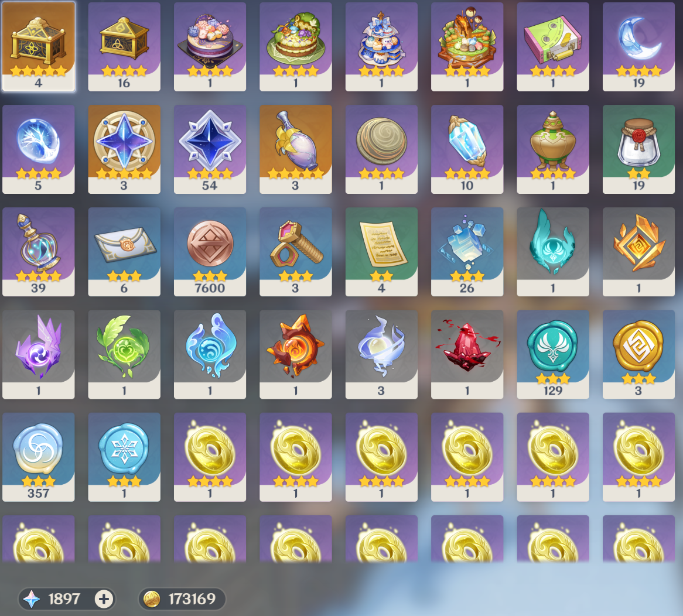Select the teal Anemo feather gadget
Viewport: 683px width, 616px height.
[x=553, y=252]
